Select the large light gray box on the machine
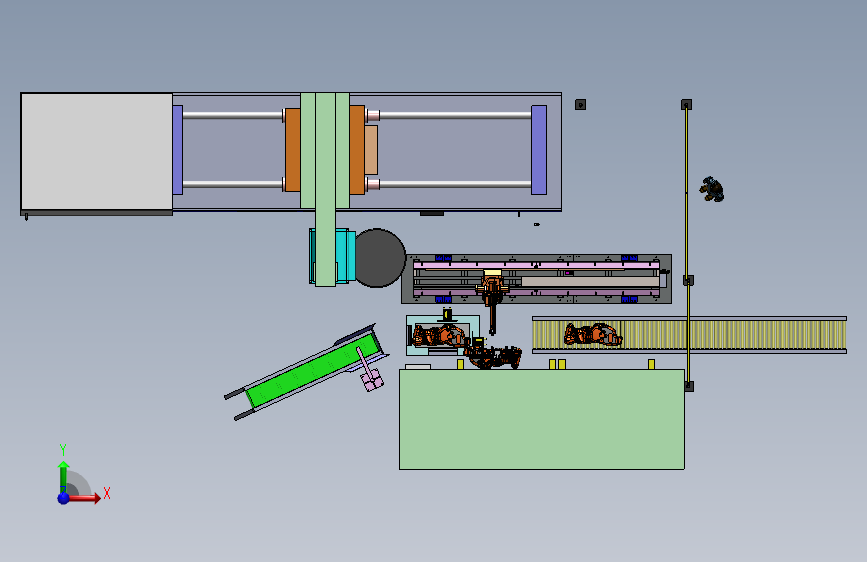867x562 pixels. coord(97,152)
